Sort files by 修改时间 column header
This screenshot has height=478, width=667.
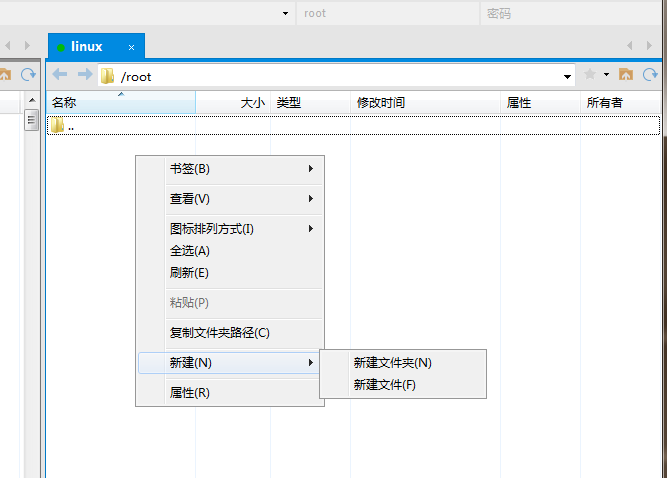coord(381,102)
